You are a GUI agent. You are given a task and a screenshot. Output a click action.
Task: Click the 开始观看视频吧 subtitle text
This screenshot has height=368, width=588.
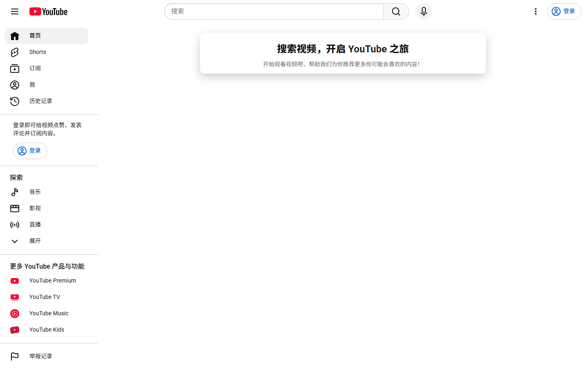[x=341, y=64]
